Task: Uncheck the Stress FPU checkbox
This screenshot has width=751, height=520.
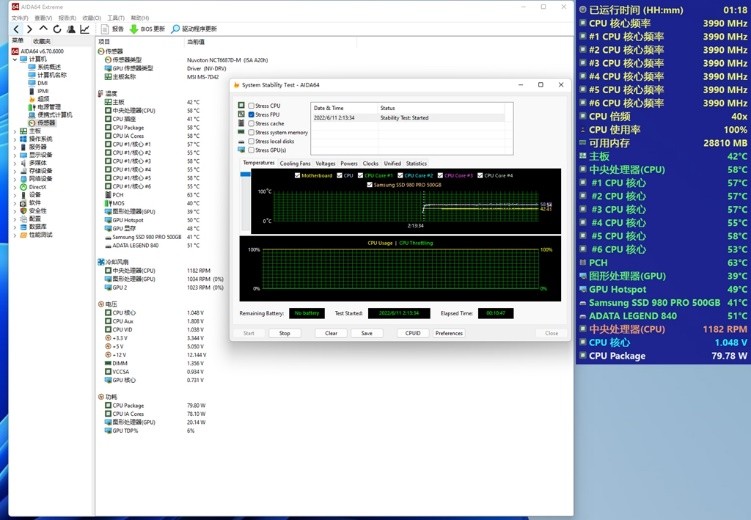Action: [251, 114]
